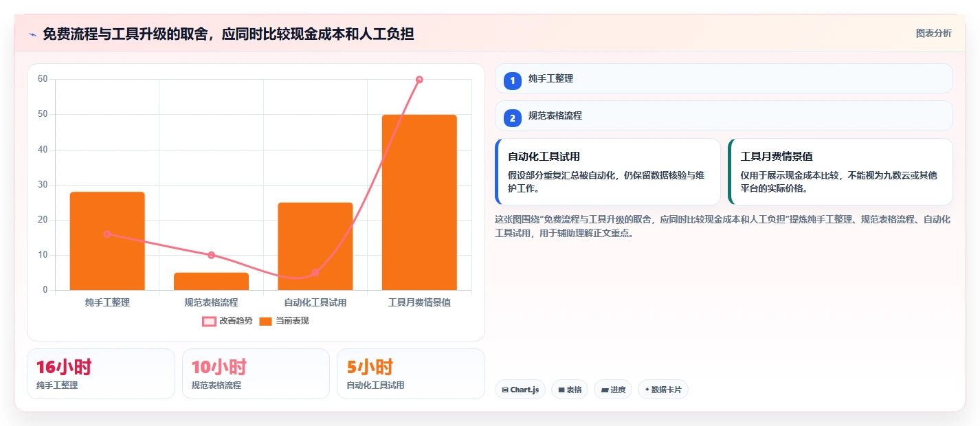
Task: Click the 5小时 stat card
Action: coord(411,374)
